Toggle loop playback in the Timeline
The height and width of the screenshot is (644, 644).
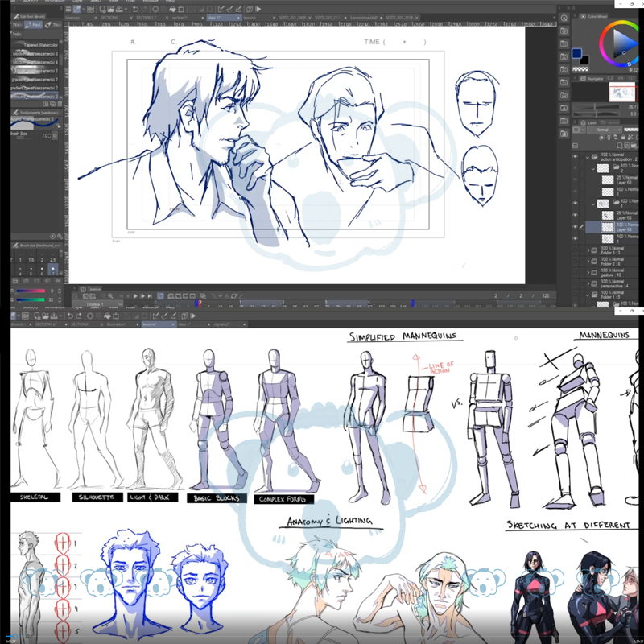pyautogui.click(x=160, y=295)
